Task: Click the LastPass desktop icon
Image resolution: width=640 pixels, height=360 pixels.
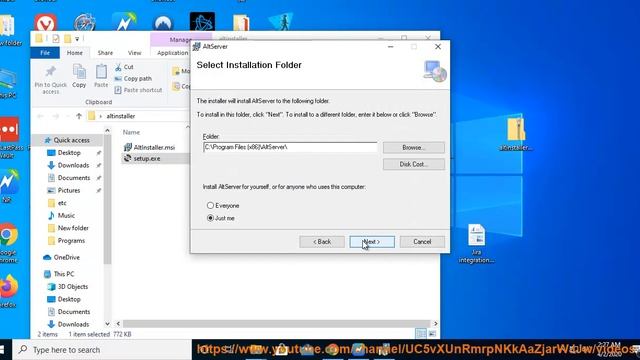Action: coord(9,138)
